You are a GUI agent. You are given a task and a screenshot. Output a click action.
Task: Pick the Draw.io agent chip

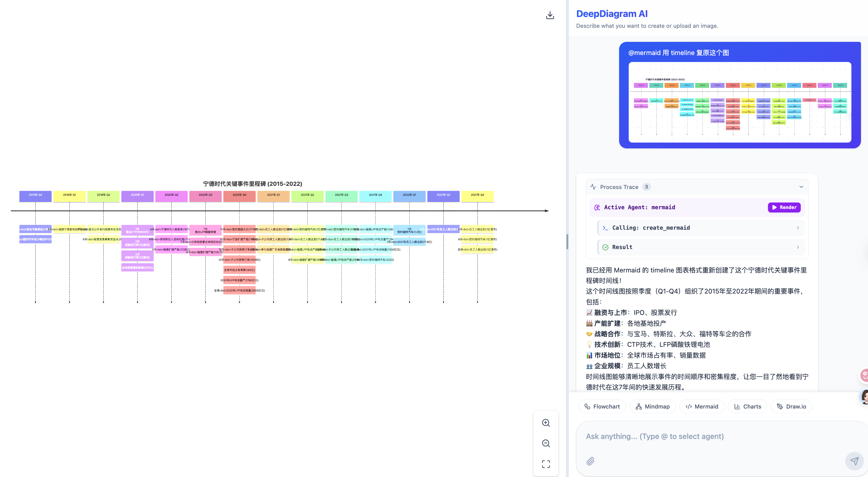[x=791, y=406]
